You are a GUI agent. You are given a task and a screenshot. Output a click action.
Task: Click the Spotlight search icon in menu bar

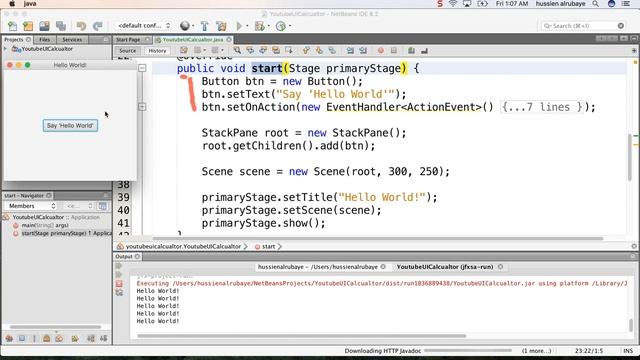596,4
